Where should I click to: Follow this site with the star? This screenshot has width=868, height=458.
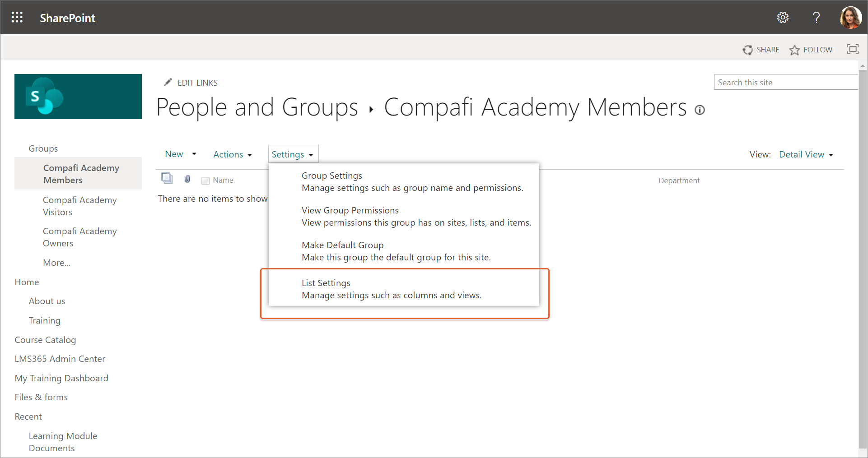click(811, 50)
